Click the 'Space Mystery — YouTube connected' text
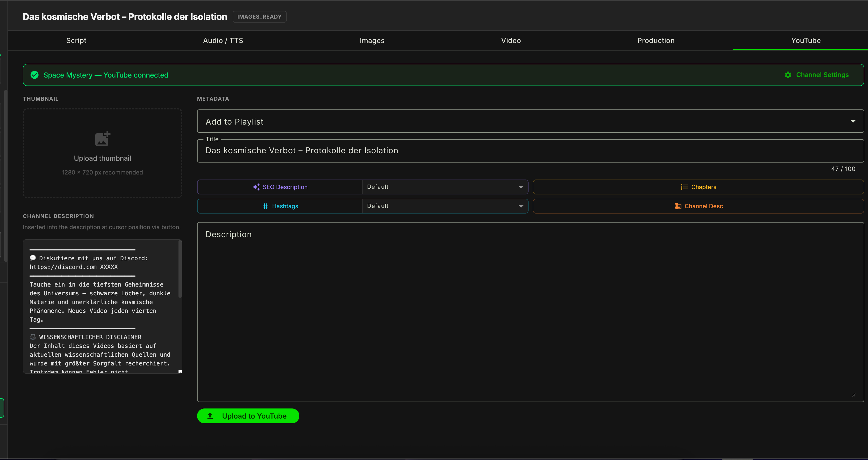 tap(106, 75)
